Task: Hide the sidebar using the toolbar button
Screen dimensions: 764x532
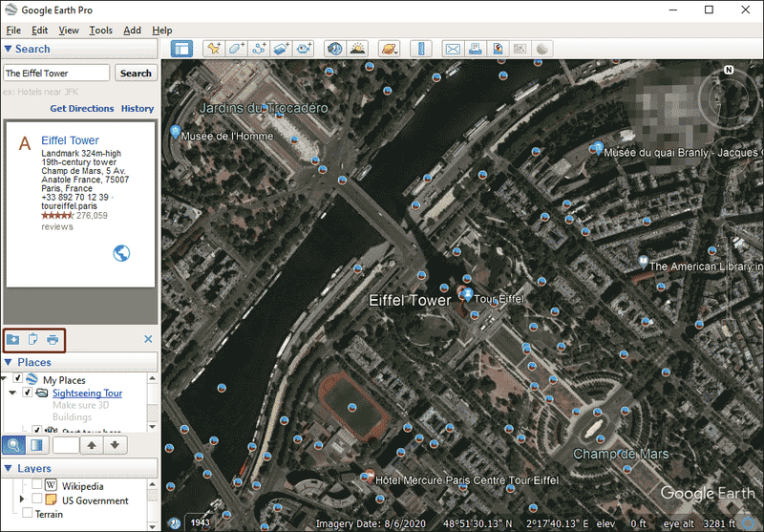Action: pyautogui.click(x=181, y=49)
